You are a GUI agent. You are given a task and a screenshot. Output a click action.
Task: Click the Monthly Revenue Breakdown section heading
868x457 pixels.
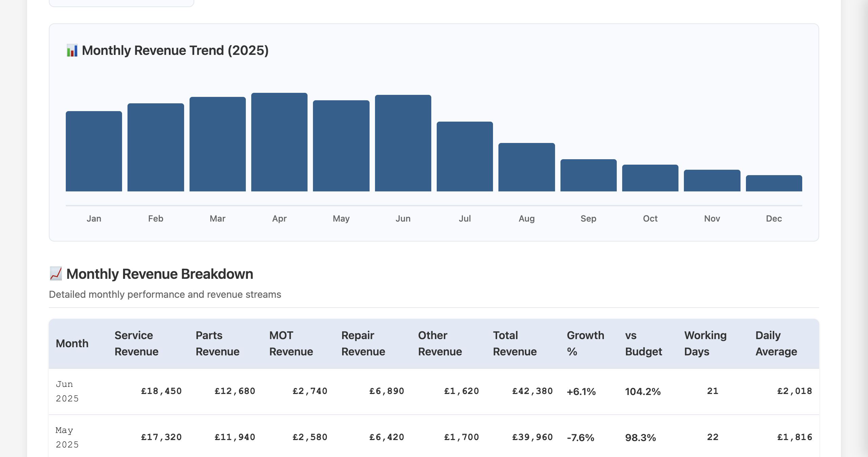click(x=159, y=274)
